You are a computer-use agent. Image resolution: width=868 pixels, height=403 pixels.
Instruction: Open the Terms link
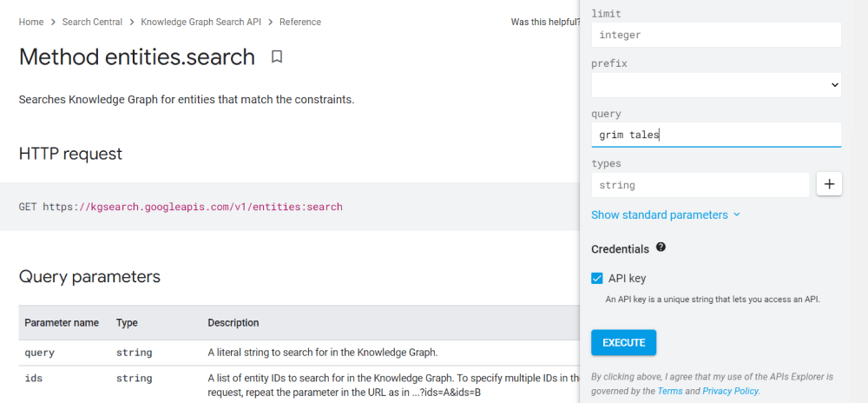tap(670, 391)
